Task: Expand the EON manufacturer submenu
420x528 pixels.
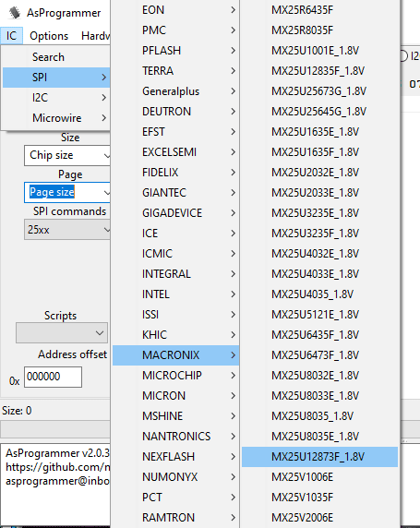Action: [x=175, y=10]
